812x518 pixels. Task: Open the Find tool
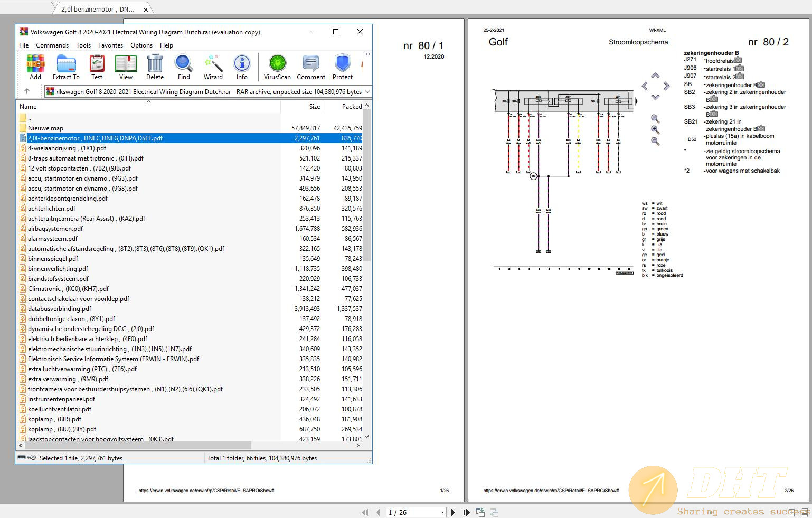point(184,68)
